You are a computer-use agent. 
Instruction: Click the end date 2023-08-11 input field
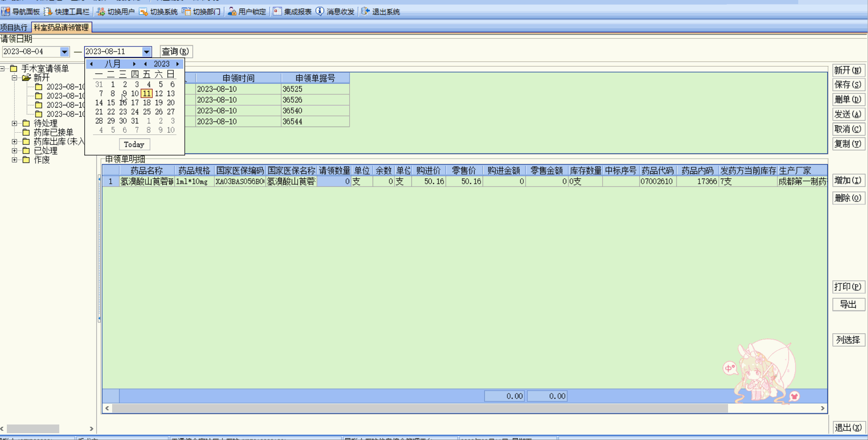[113, 52]
